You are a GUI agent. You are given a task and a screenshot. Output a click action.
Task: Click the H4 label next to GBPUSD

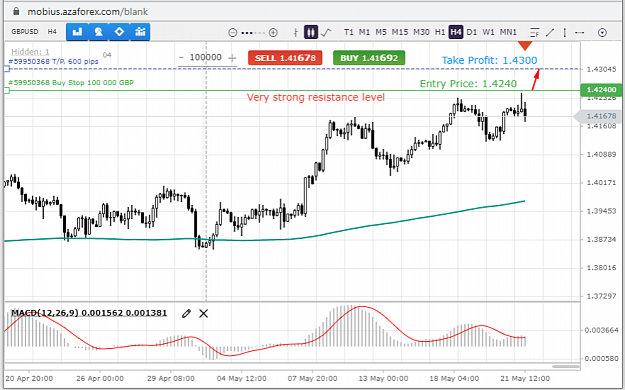tap(52, 32)
